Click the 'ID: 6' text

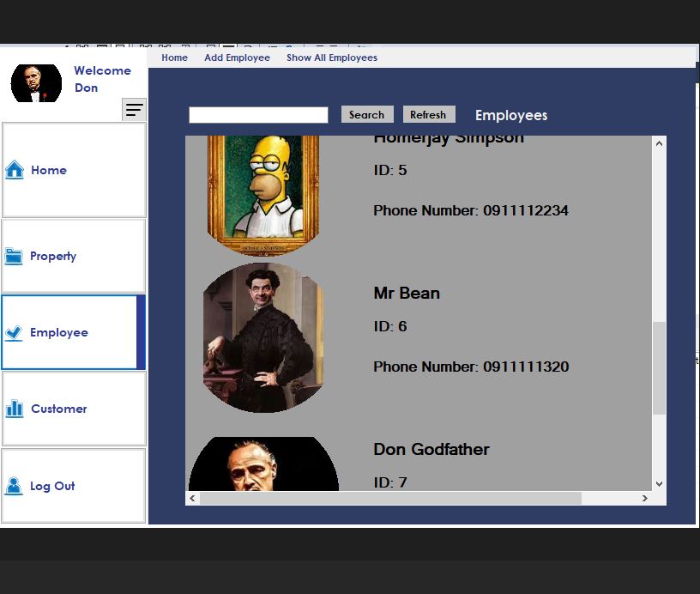[390, 326]
